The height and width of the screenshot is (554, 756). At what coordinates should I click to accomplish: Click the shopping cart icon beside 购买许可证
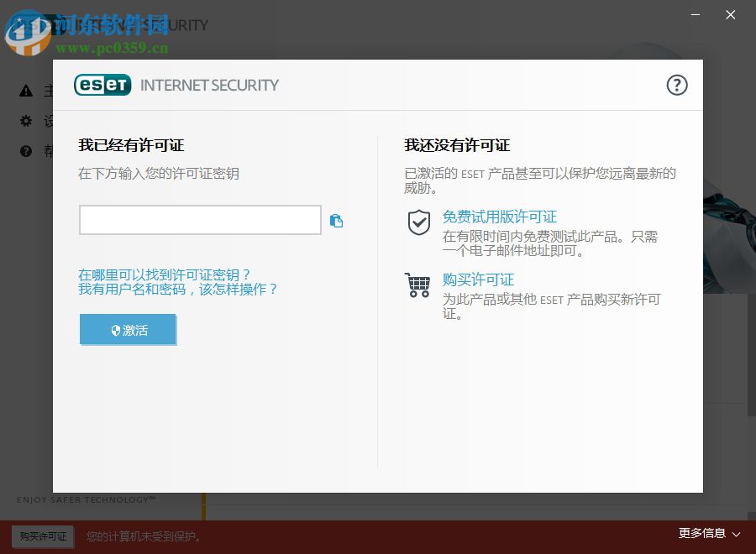tap(417, 285)
